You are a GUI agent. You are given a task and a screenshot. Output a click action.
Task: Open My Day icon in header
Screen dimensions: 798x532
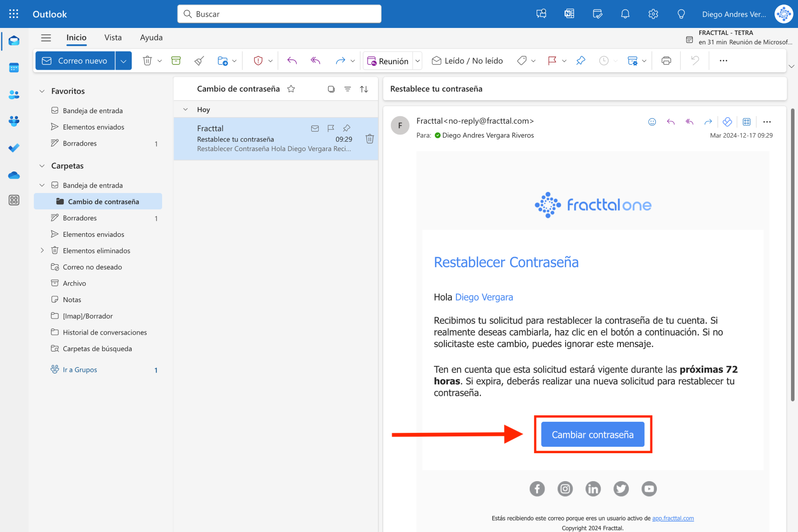[x=598, y=14]
